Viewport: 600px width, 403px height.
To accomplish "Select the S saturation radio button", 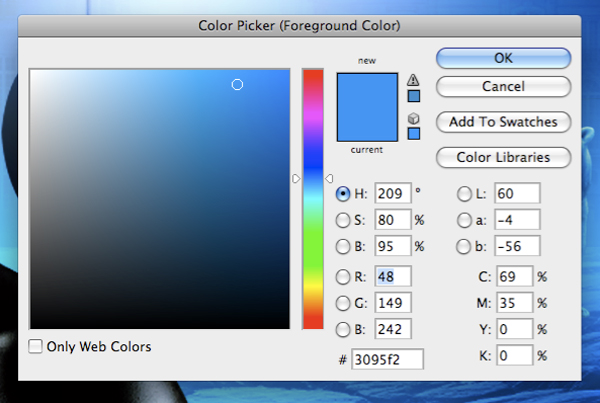I will pos(343,220).
